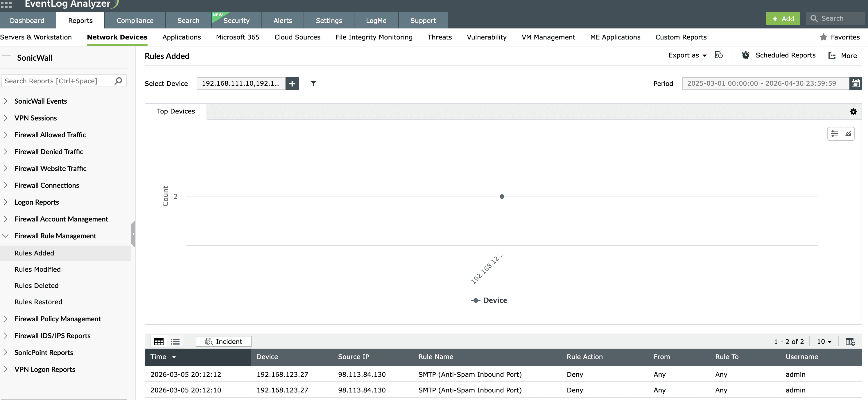Open the Security tab

point(236,21)
